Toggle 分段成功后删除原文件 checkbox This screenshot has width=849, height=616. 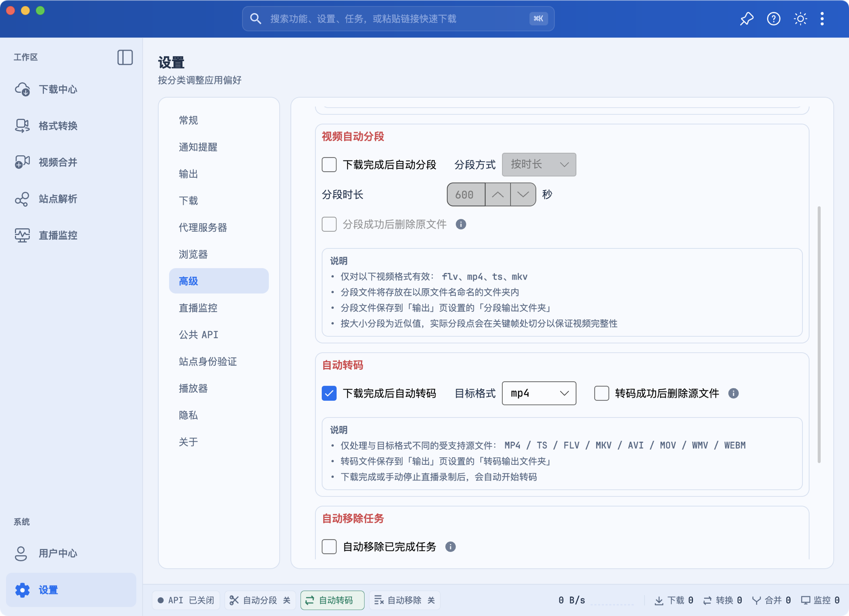point(329,224)
